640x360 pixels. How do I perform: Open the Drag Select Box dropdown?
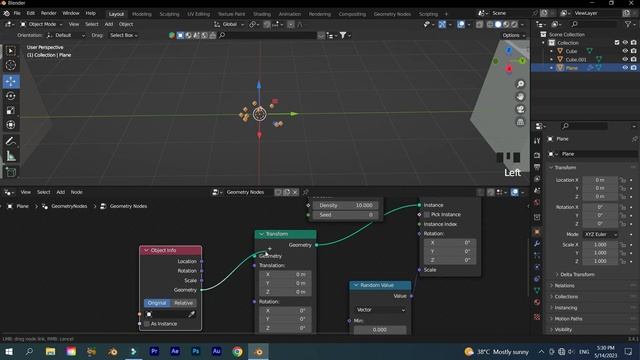click(x=124, y=36)
